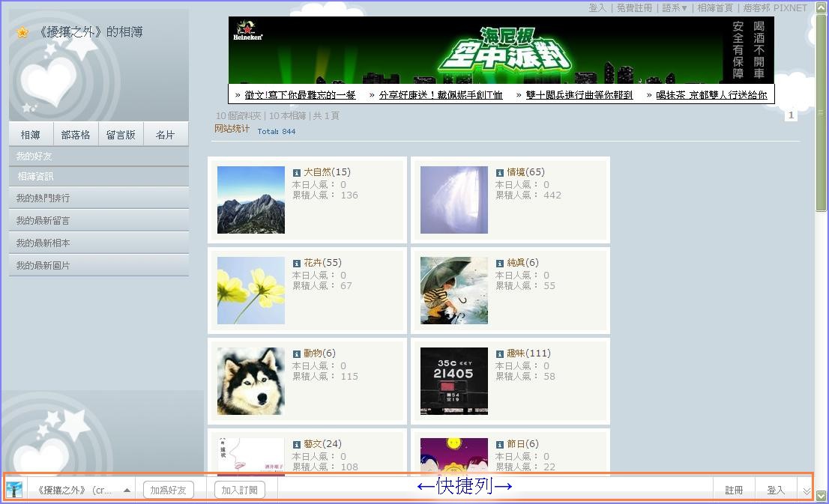Click the 免費註冊 link at top
Image resolution: width=829 pixels, height=504 pixels.
pos(634,8)
